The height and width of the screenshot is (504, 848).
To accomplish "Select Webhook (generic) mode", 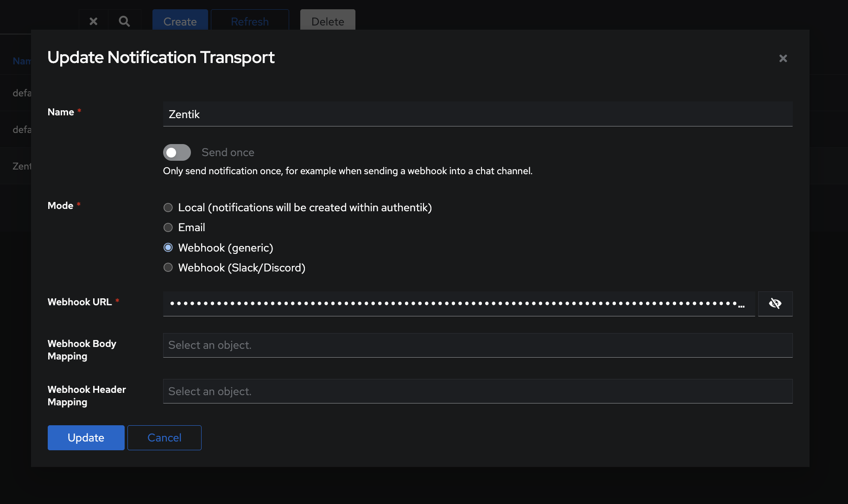I will pyautogui.click(x=168, y=248).
